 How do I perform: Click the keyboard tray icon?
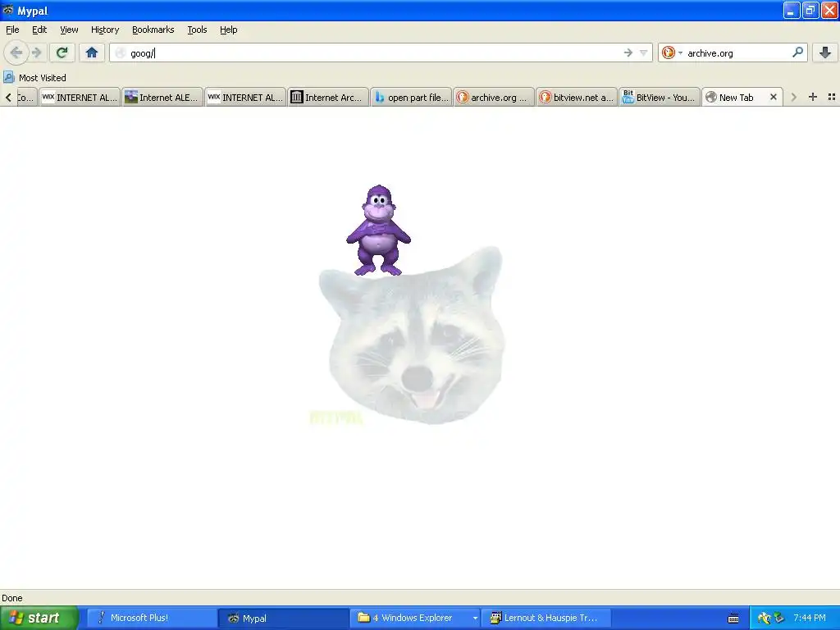(733, 619)
